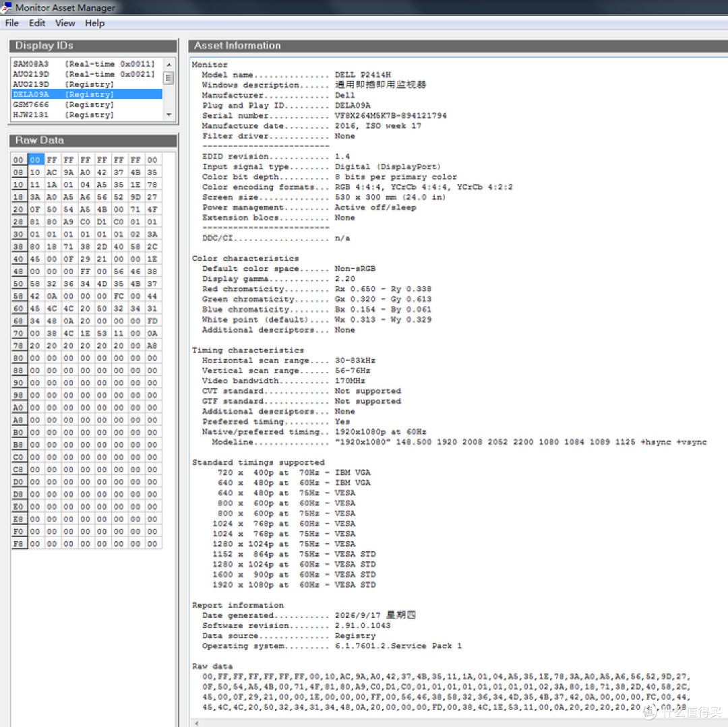Click the 1920 x 1080p VESA STD timing
The width and height of the screenshot is (728, 727).
[x=294, y=585]
